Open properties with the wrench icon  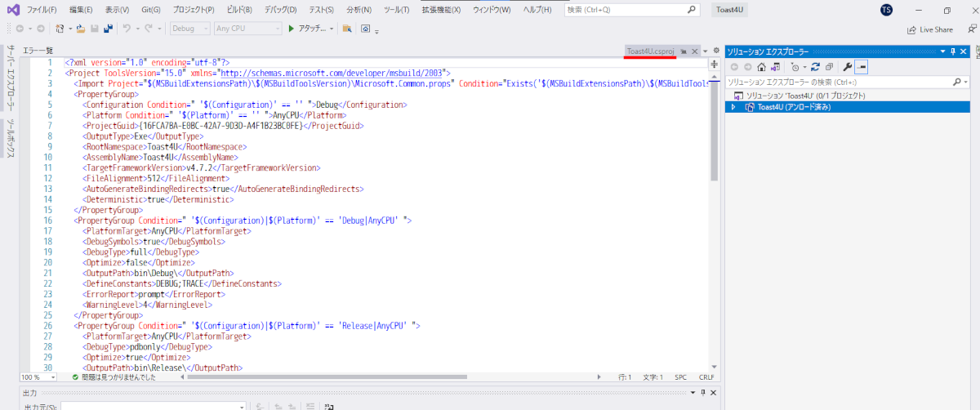coord(847,67)
